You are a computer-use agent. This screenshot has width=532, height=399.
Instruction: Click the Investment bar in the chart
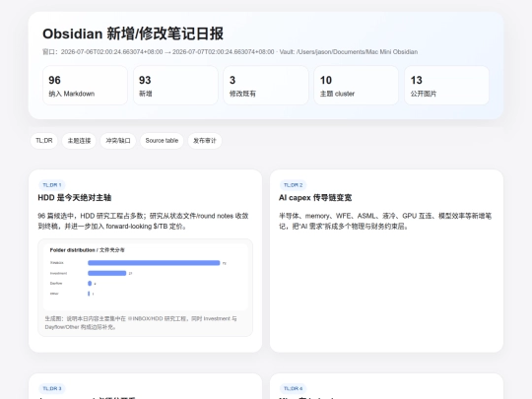(106, 273)
